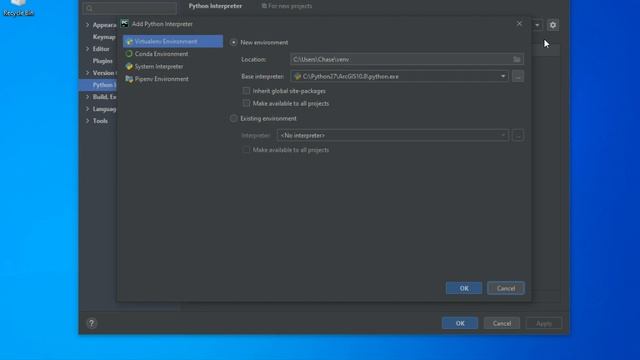The width and height of the screenshot is (640, 360).
Task: Click the Virtualenv Environment icon
Action: click(x=129, y=42)
